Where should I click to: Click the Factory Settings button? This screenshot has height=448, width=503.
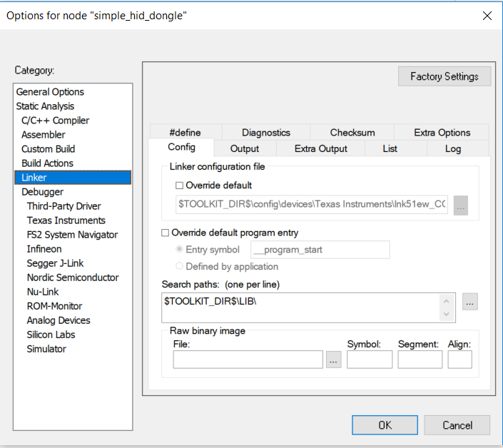pyautogui.click(x=444, y=76)
